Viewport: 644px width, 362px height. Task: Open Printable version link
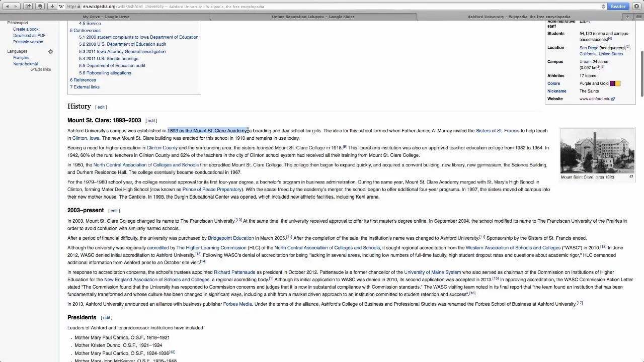(28, 42)
